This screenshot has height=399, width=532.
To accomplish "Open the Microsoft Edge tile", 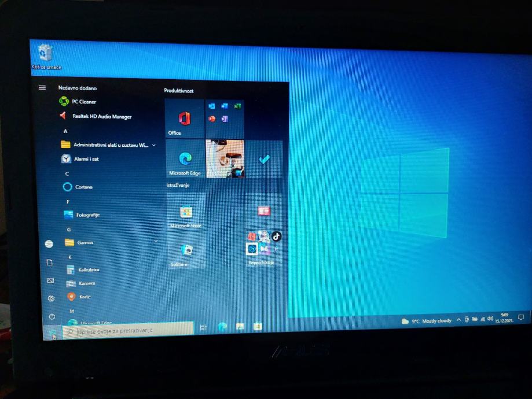I will [185, 158].
